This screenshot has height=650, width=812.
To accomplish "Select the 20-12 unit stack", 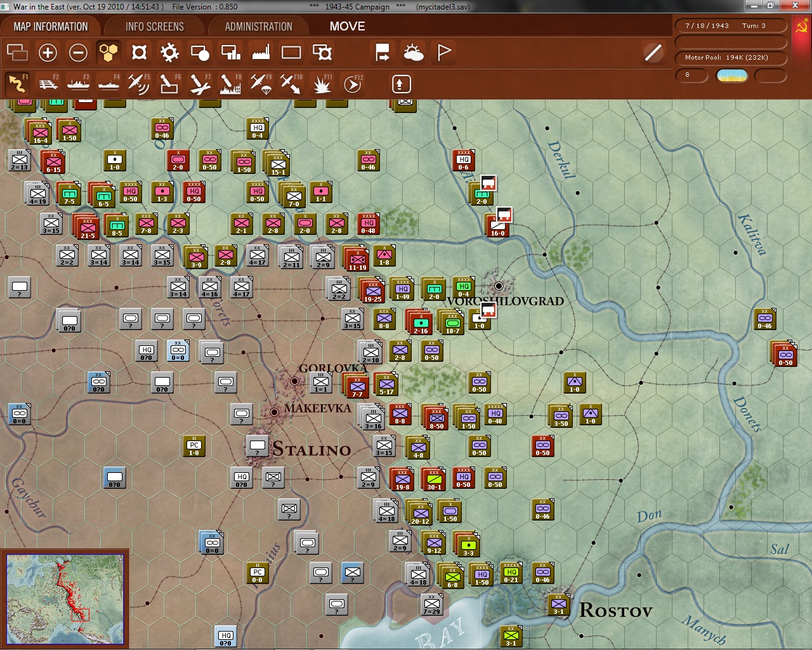I will point(420,512).
